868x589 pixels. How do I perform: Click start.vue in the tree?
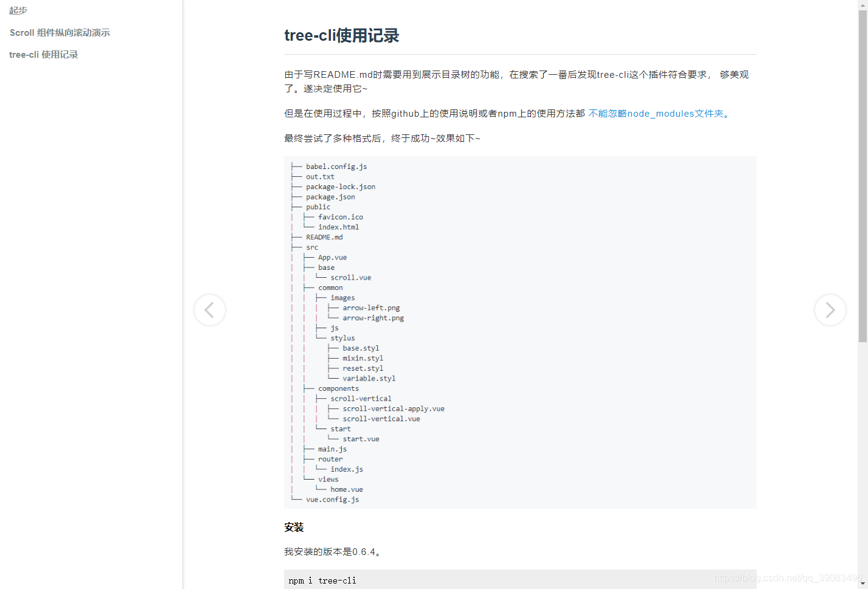click(361, 439)
